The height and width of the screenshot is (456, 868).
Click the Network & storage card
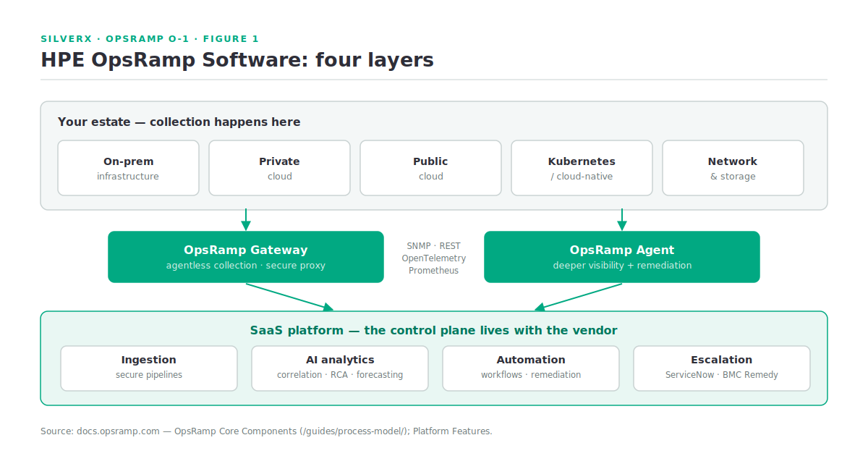(733, 168)
